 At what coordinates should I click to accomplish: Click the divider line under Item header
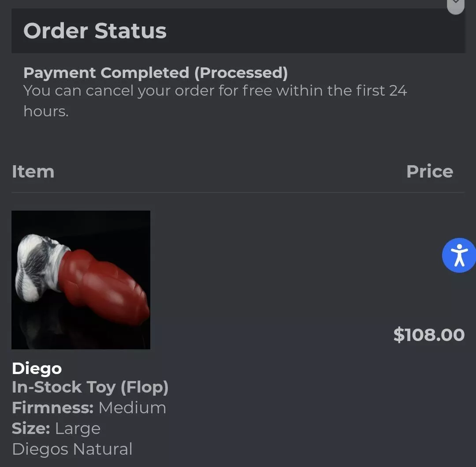(238, 193)
